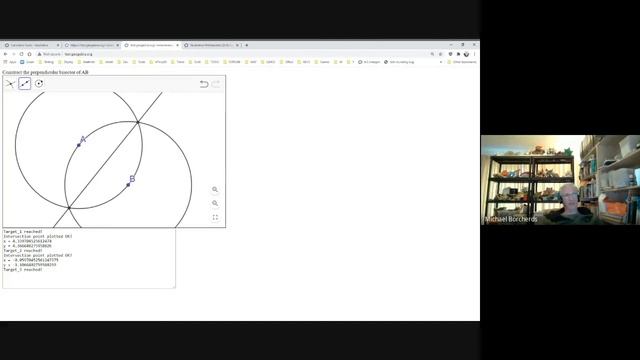This screenshot has width=640, height=360.
Task: Click the greyed-out Redo arrow
Action: (x=216, y=84)
